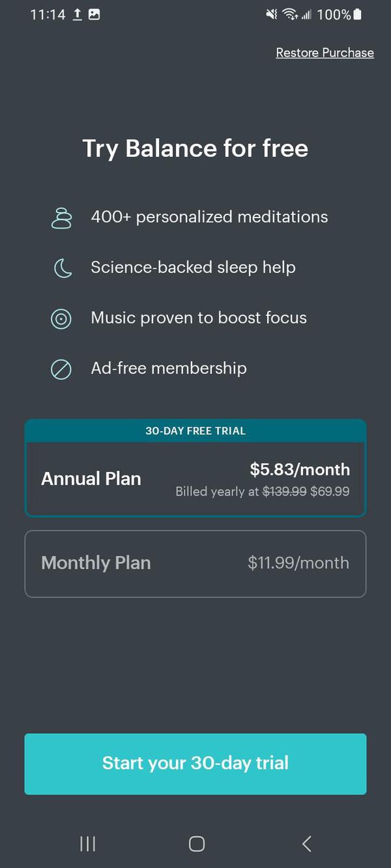Select the Annual Plan option
Image resolution: width=391 pixels, height=868 pixels.
91,479
